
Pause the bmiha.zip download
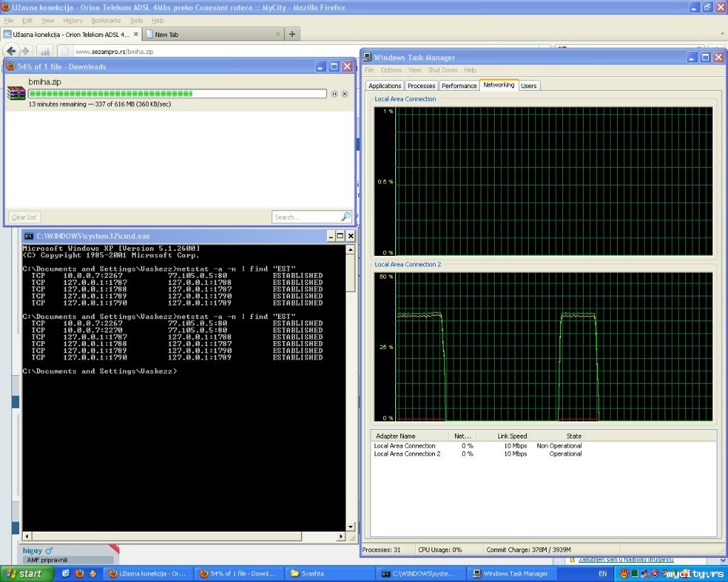334,94
